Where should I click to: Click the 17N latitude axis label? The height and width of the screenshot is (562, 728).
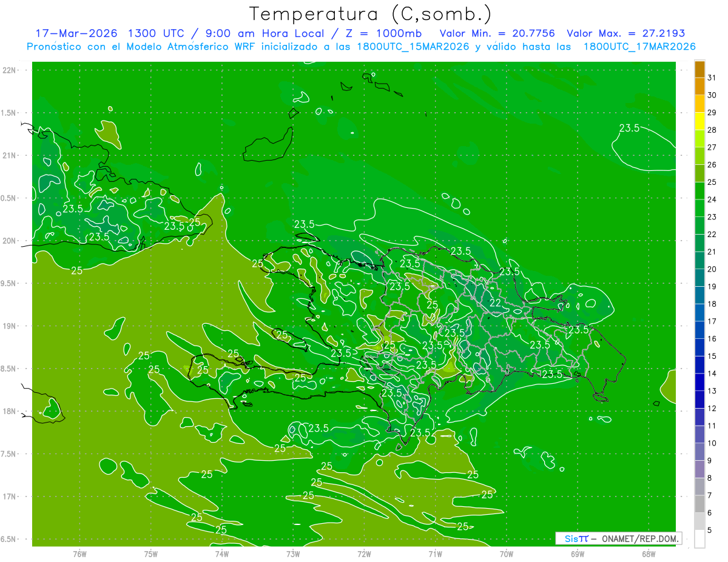9,497
